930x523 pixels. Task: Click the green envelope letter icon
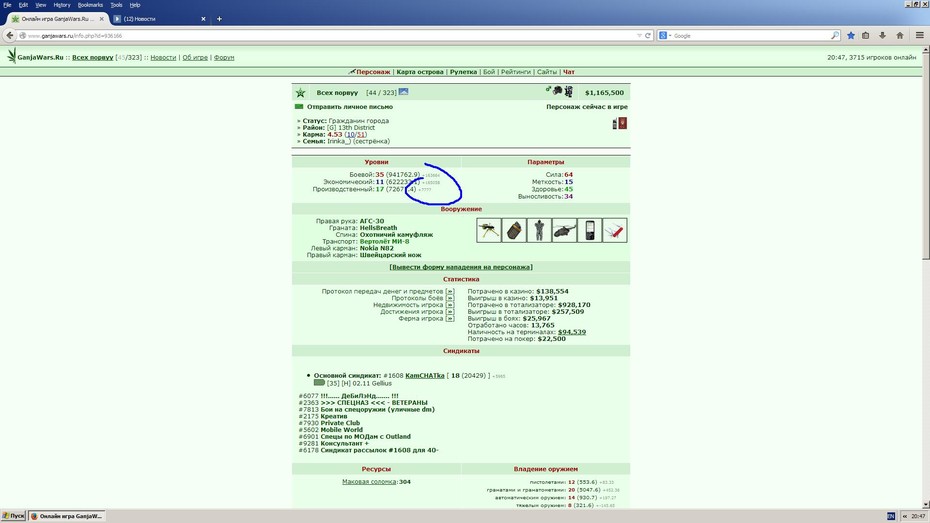299,107
